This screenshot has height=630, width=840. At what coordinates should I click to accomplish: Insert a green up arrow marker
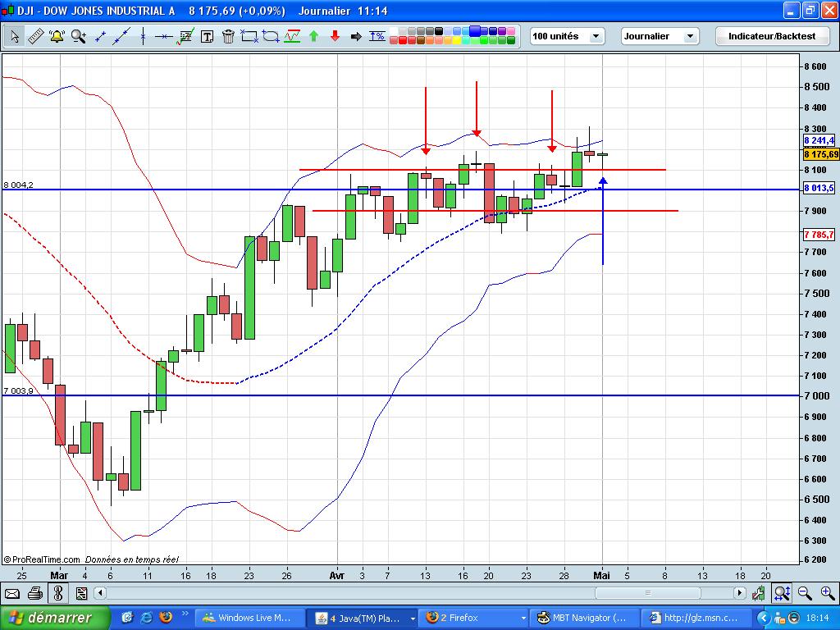coord(314,36)
